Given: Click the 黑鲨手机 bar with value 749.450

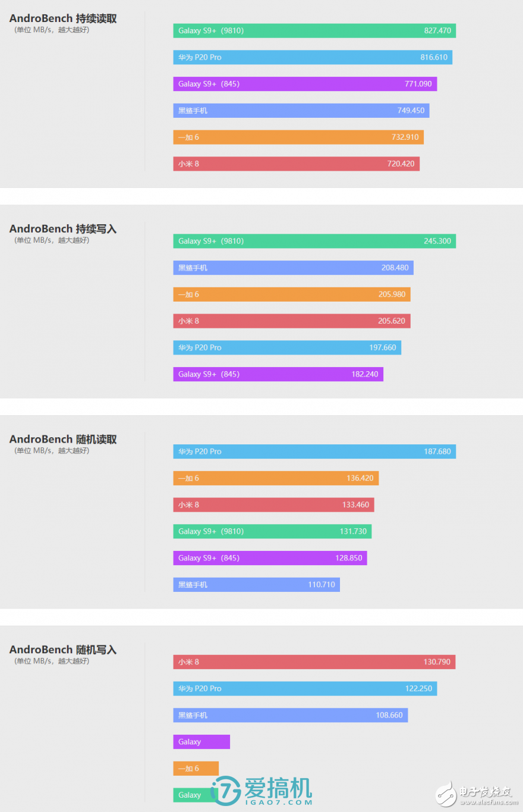Looking at the screenshot, I should point(301,111).
